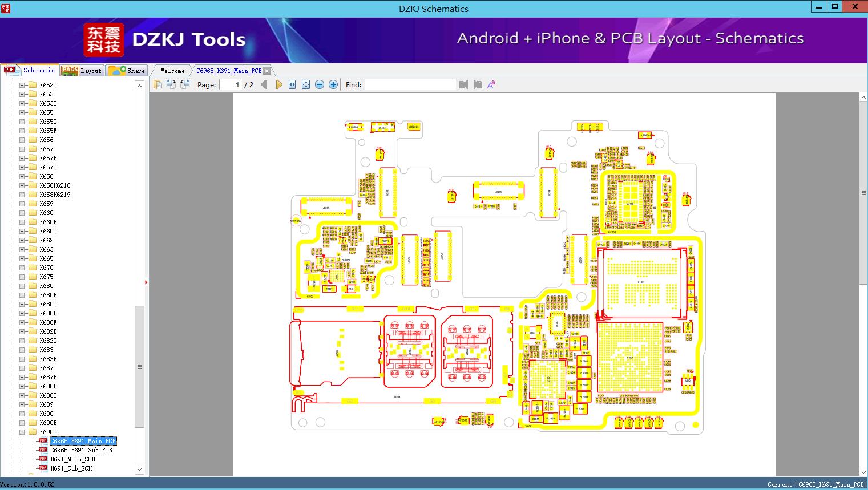Expand the X690B folder
Image resolution: width=868 pixels, height=490 pixels.
(x=22, y=423)
